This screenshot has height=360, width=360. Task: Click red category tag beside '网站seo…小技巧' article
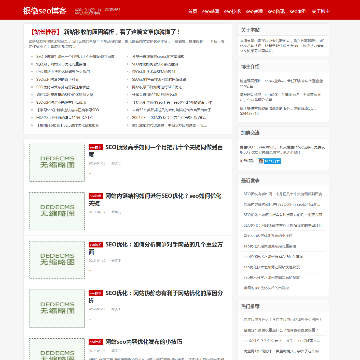click(96, 342)
